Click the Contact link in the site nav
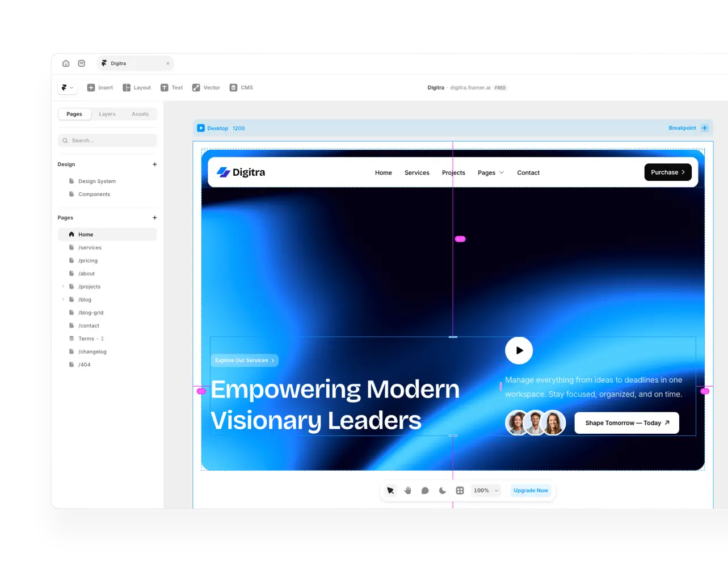 [x=528, y=173]
